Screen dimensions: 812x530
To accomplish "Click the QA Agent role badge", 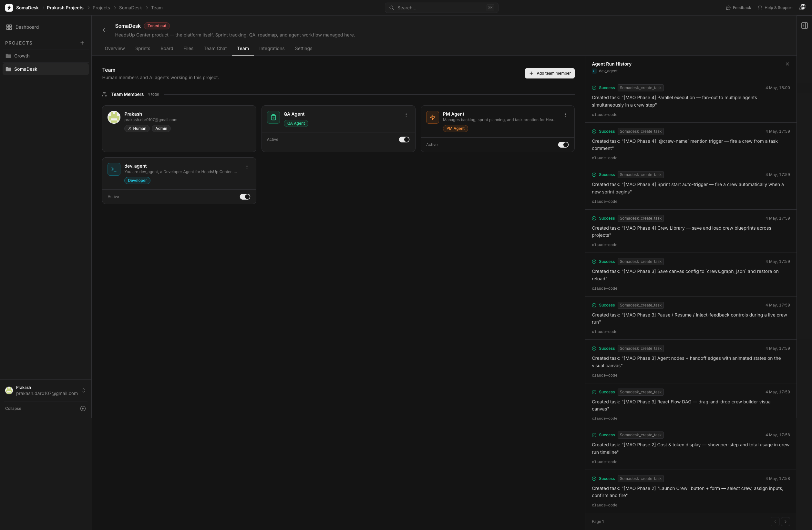I will tap(296, 123).
